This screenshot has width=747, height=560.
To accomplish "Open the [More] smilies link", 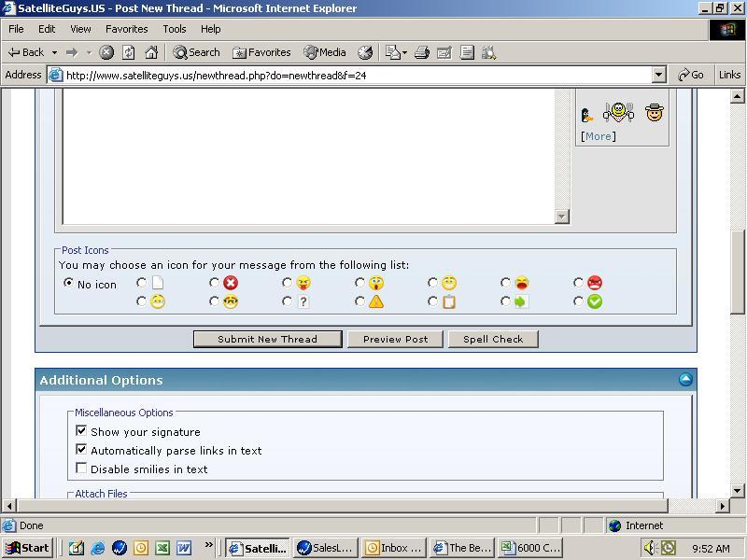I will (x=599, y=136).
